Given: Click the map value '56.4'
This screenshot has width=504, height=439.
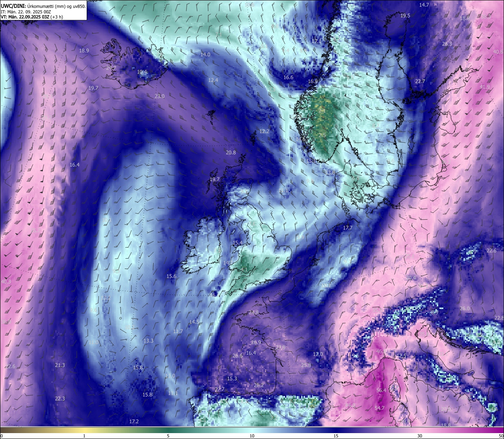Looking at the screenshot, I should pyautogui.click(x=381, y=390).
